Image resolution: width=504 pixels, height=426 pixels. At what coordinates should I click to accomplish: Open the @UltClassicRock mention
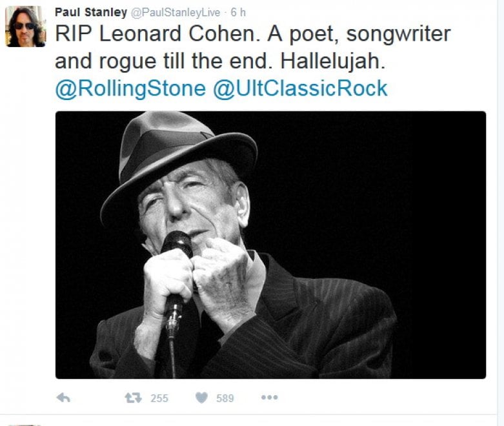click(x=300, y=88)
